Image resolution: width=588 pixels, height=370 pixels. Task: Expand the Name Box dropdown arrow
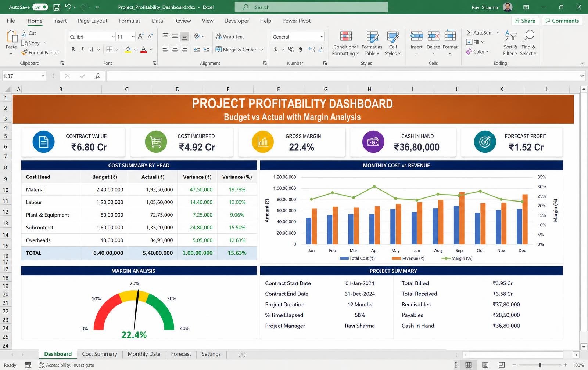tap(43, 76)
